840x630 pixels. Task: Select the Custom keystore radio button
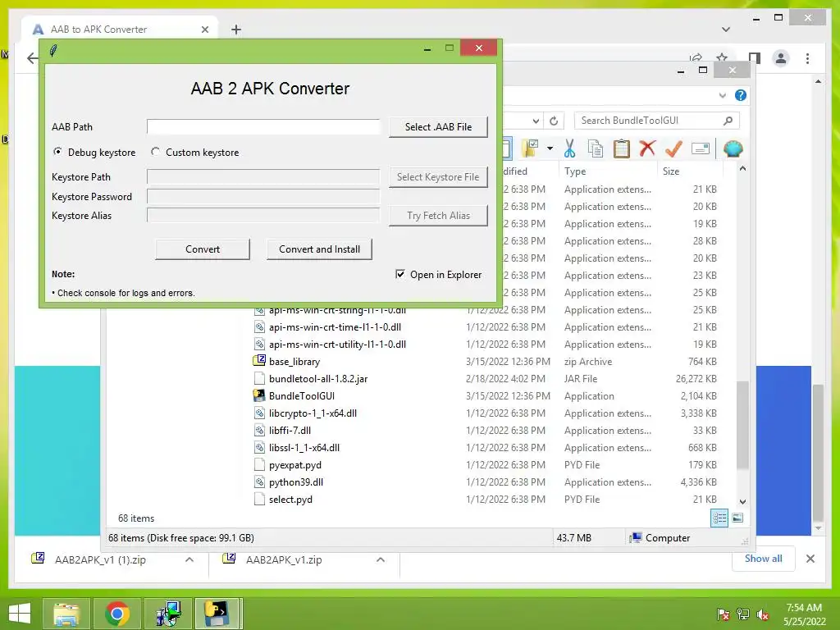[x=155, y=152]
